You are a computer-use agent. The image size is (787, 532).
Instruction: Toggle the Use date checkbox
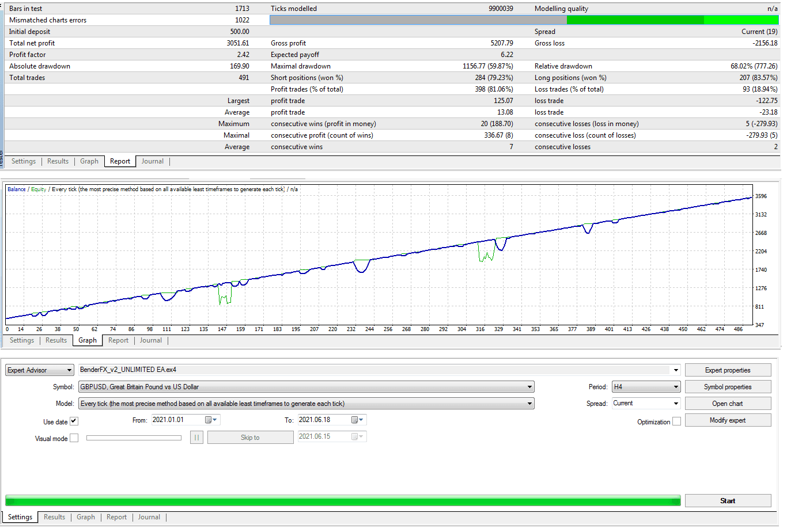[74, 421]
